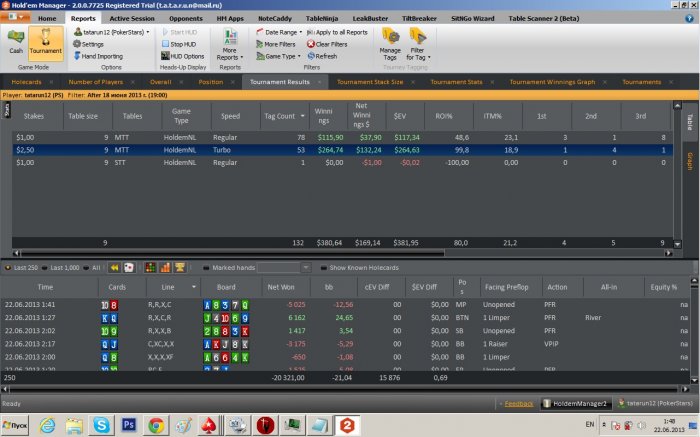The image size is (700, 437).
Task: Refresh the report data
Action: [x=322, y=56]
